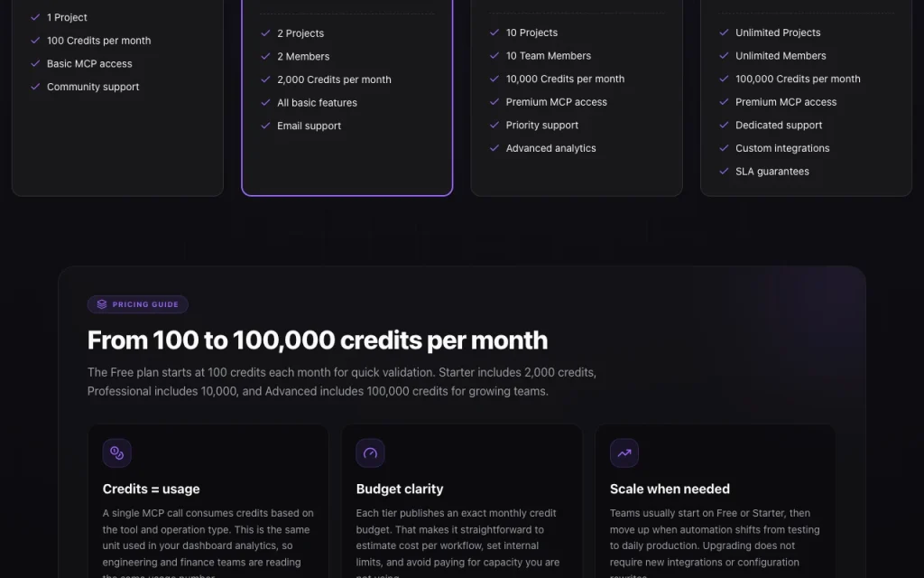Click the checkmark beside Advanced analytics
The height and width of the screenshot is (578, 924).
(494, 148)
